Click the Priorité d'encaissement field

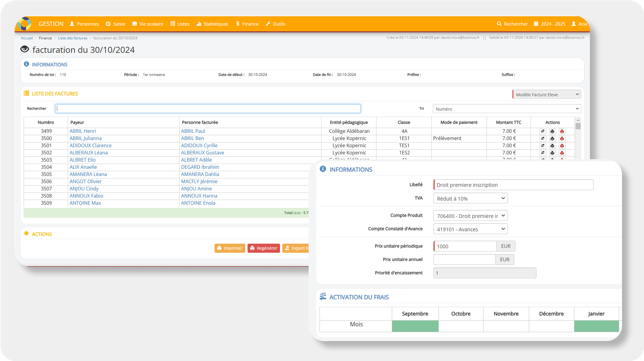[484, 273]
